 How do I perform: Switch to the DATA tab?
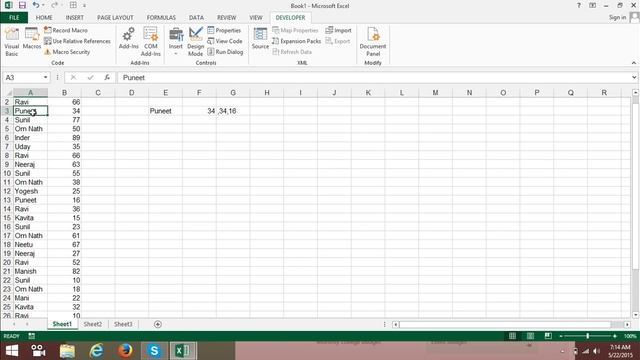196,18
